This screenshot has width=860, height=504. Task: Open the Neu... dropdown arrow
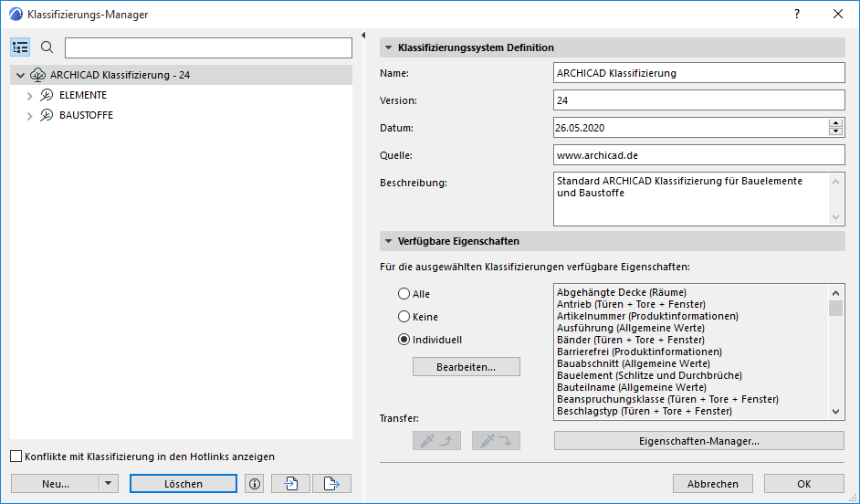point(108,484)
